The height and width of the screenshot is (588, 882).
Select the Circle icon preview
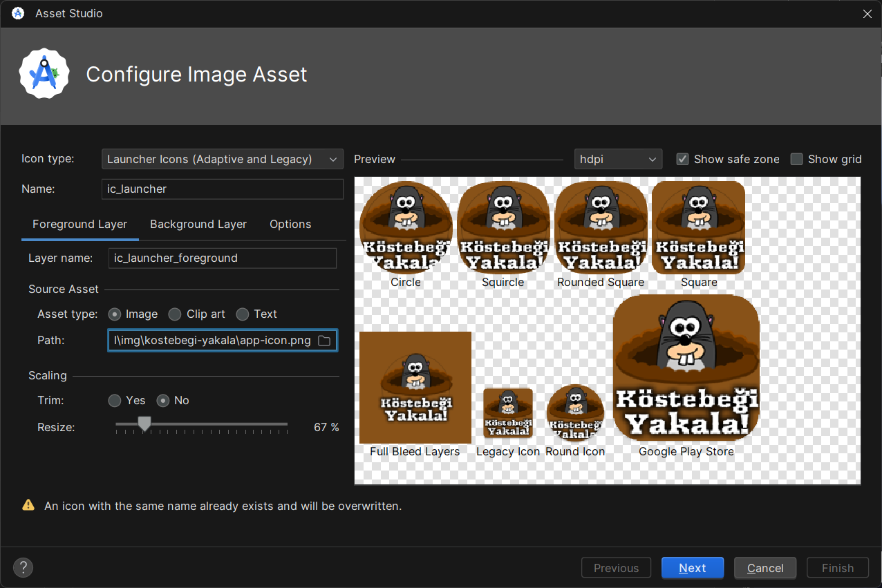(406, 227)
